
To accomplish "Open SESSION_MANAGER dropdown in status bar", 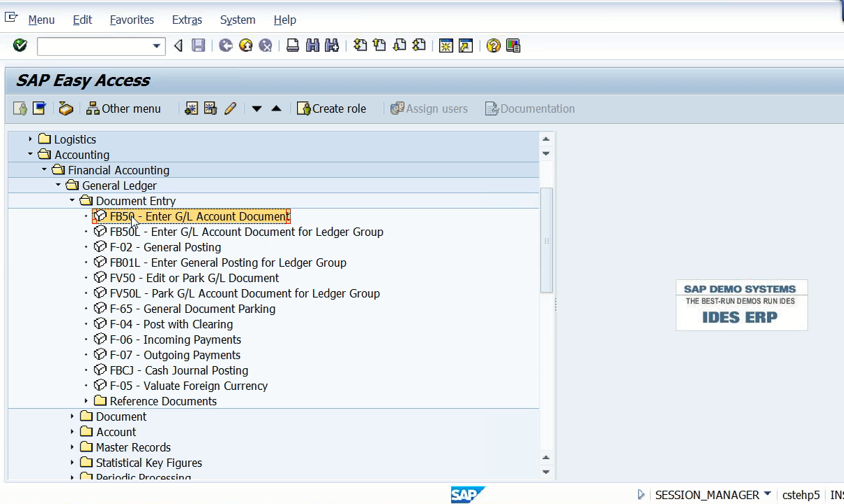I will click(x=768, y=493).
